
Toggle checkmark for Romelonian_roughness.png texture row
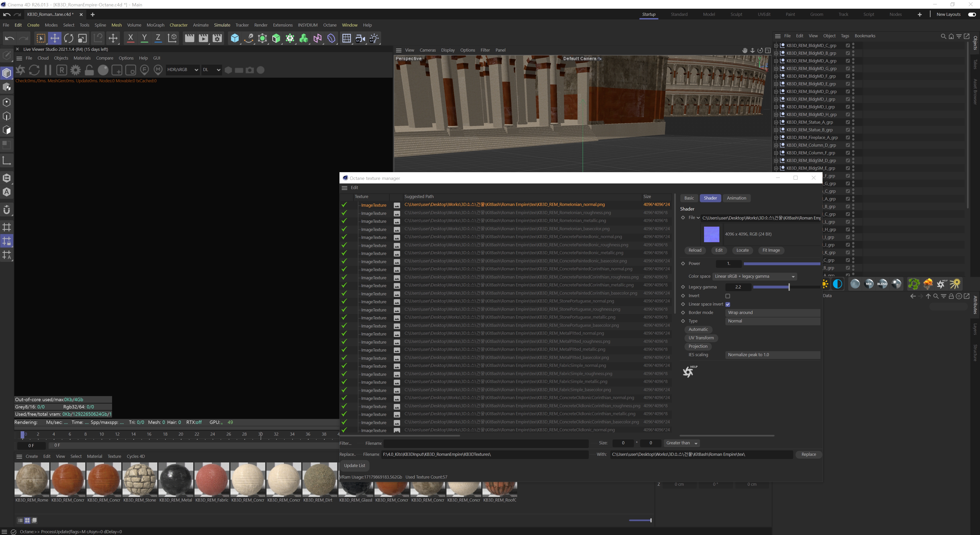(344, 213)
